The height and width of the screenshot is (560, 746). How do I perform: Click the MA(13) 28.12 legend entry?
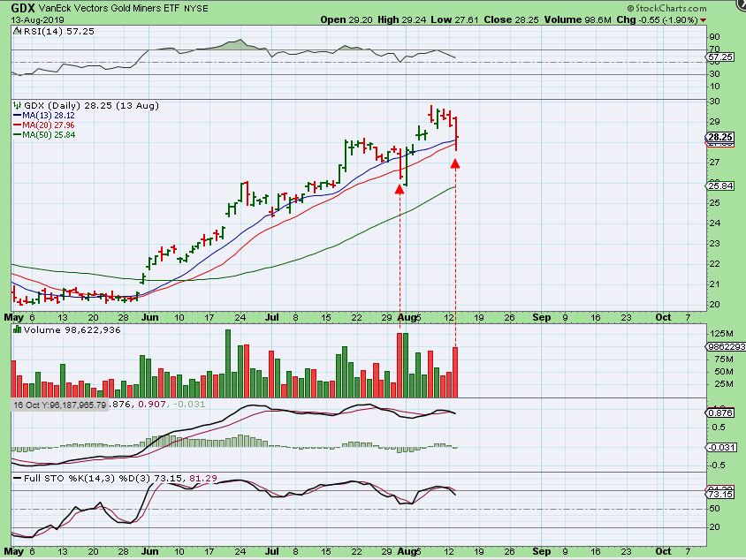(x=49, y=116)
